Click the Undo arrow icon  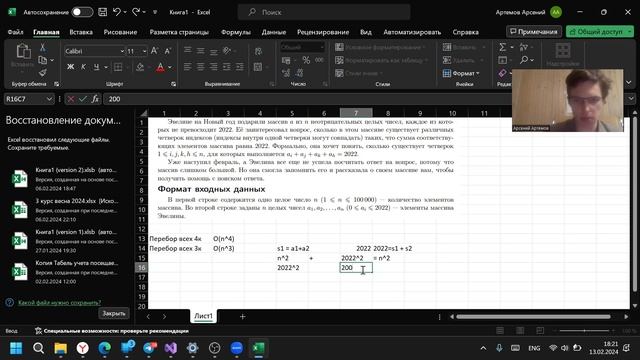(x=117, y=12)
